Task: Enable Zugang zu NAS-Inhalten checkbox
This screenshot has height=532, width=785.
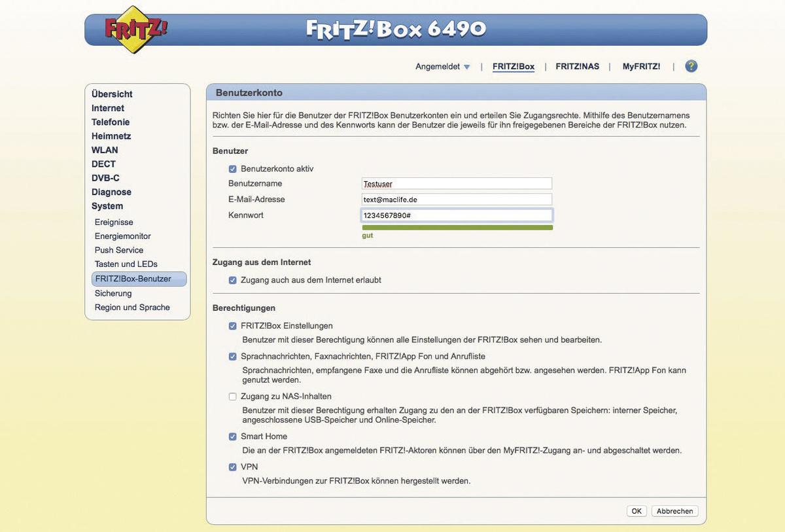Action: (x=233, y=397)
